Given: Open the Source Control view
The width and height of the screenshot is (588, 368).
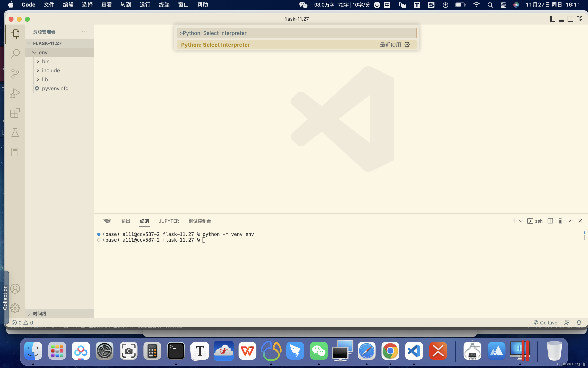Looking at the screenshot, I should click(15, 74).
